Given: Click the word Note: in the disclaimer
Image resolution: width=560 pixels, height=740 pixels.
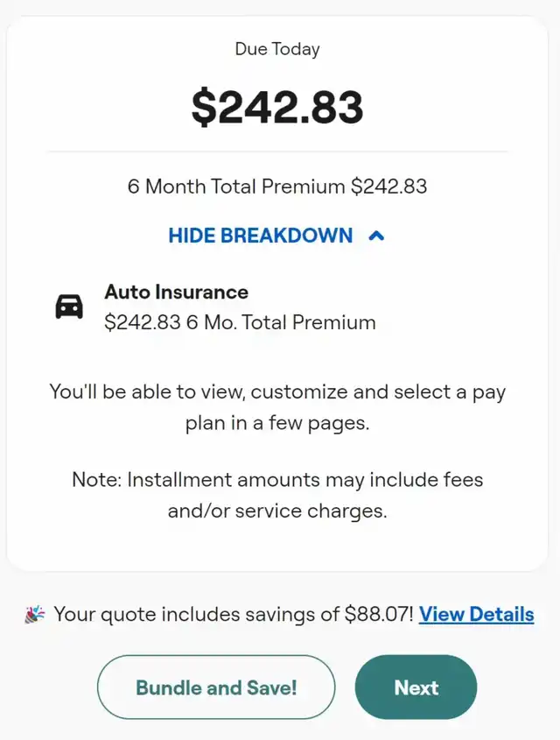Looking at the screenshot, I should coord(96,480).
